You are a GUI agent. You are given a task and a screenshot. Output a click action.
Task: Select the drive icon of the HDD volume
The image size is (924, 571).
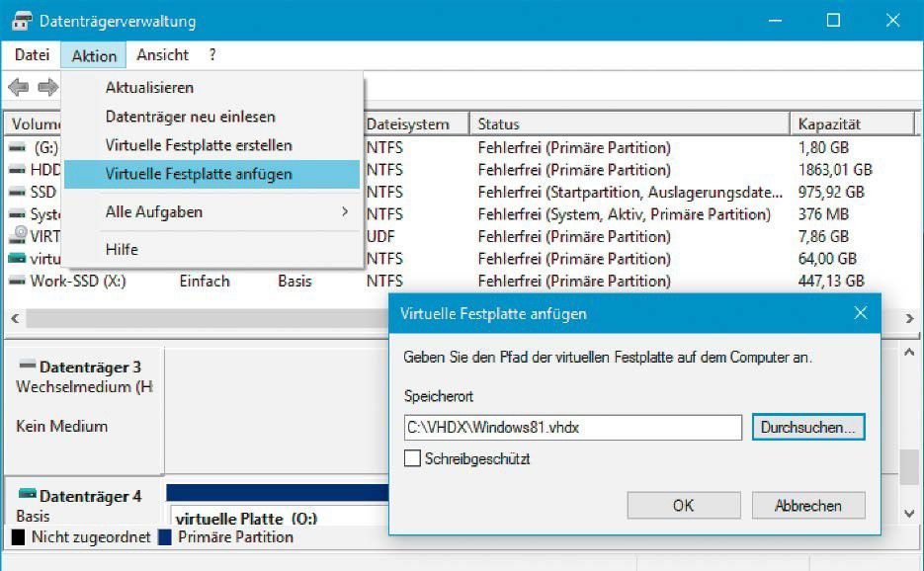17,170
